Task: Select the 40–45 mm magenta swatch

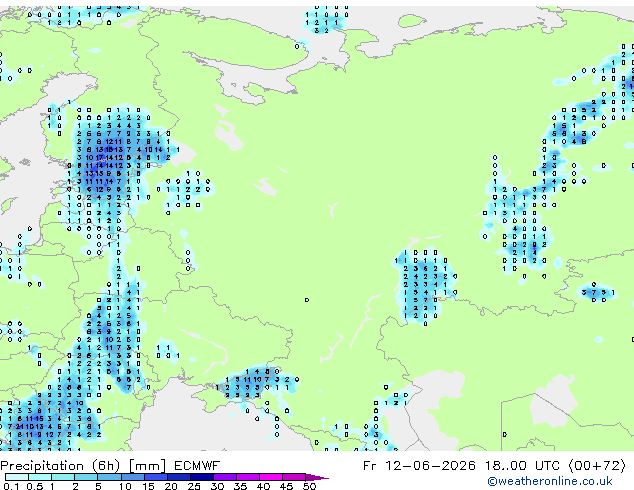Action: (271, 477)
